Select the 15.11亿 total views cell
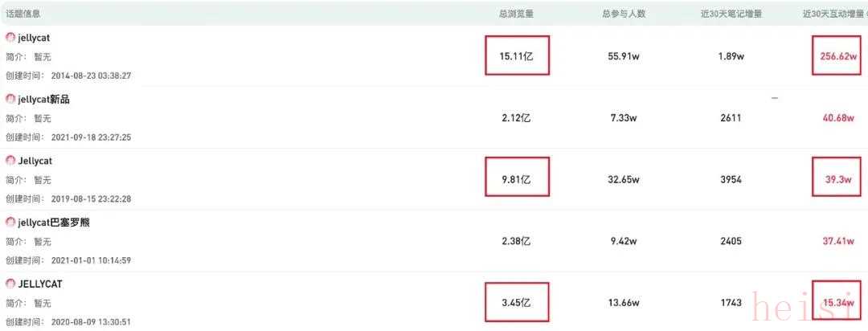Screen dimensions: 868x331 pyautogui.click(x=517, y=55)
